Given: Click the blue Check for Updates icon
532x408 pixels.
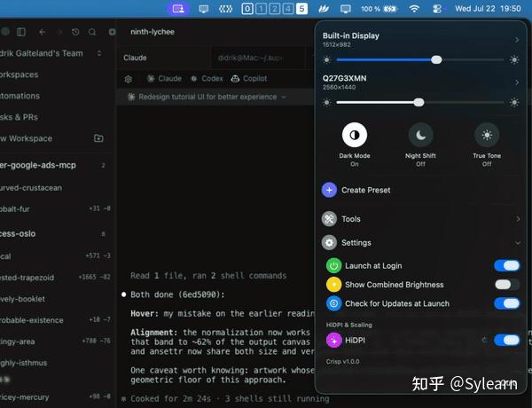Looking at the screenshot, I should coord(334,303).
